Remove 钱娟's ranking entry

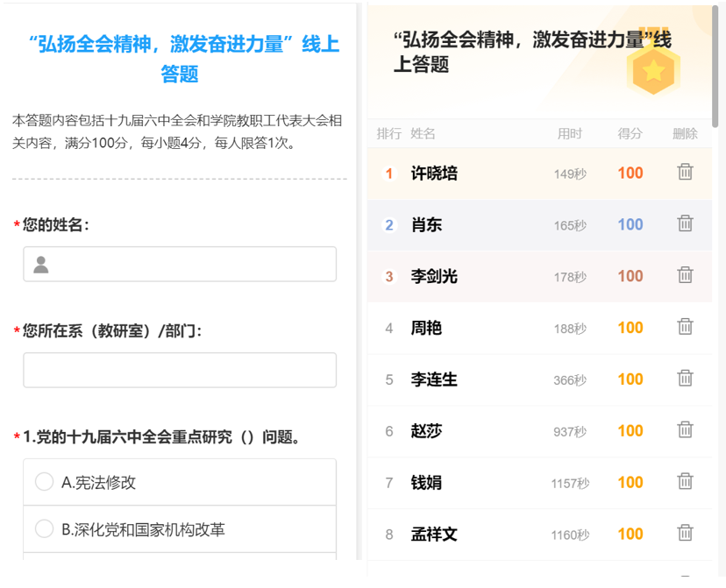click(685, 482)
